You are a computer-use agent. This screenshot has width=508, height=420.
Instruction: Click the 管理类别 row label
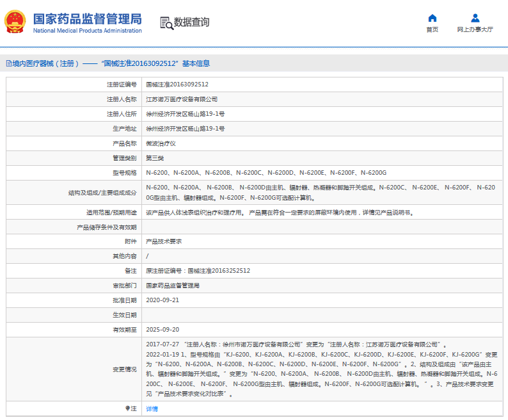point(125,158)
